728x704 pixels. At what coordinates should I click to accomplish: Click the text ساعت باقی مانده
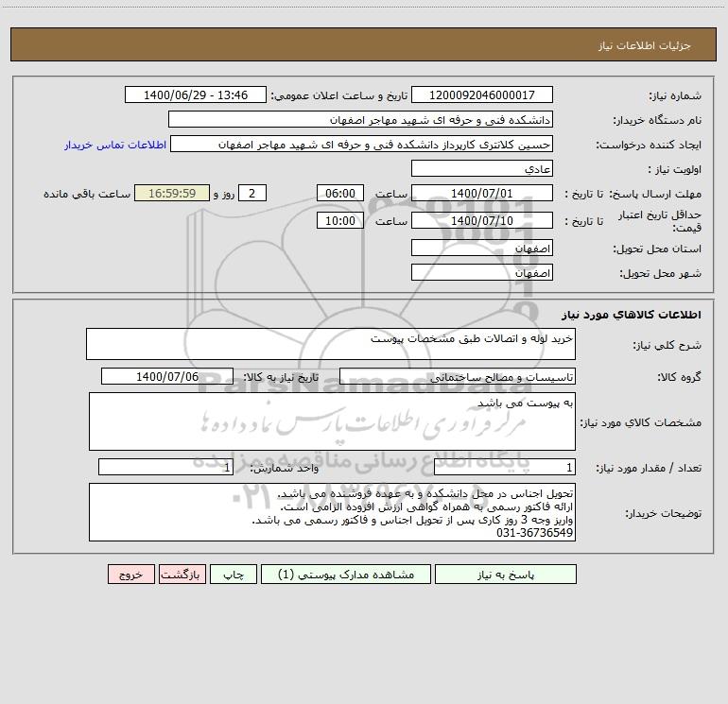(87, 194)
